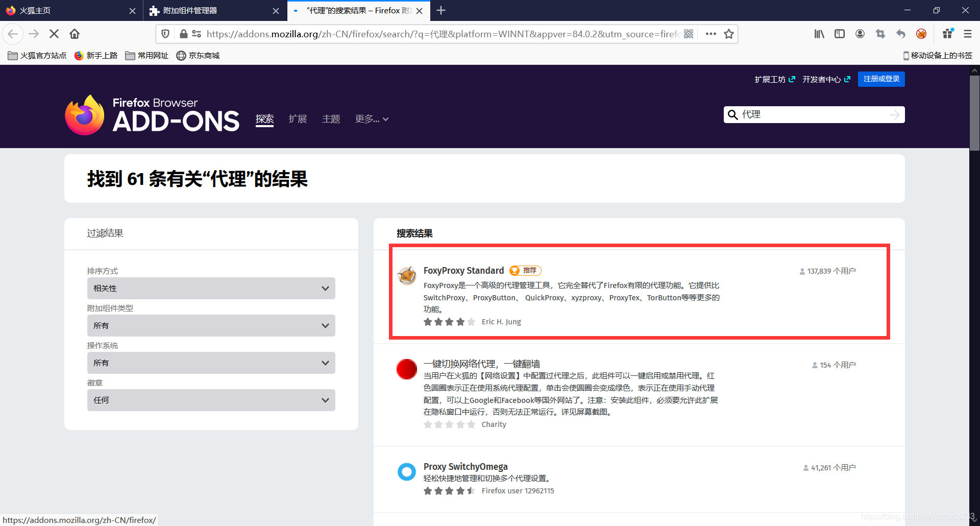Screen dimensions: 980x526
Task: View site security lock information
Action: [183, 34]
